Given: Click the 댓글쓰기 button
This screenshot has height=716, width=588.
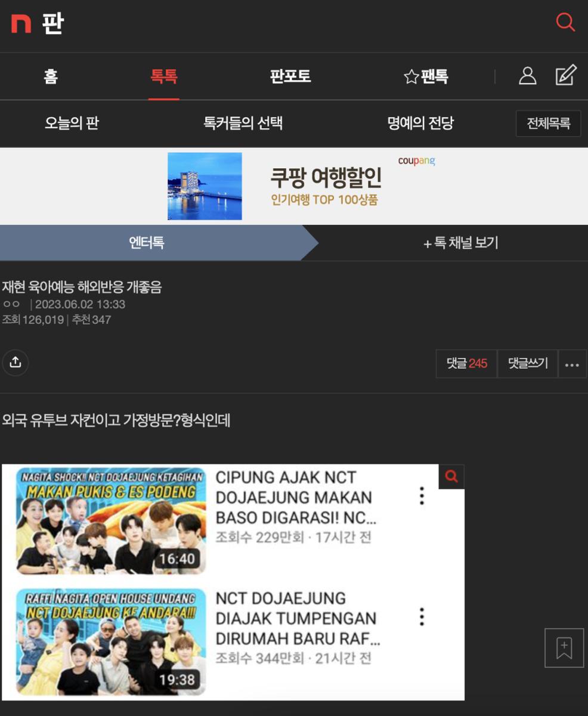Looking at the screenshot, I should click(528, 363).
